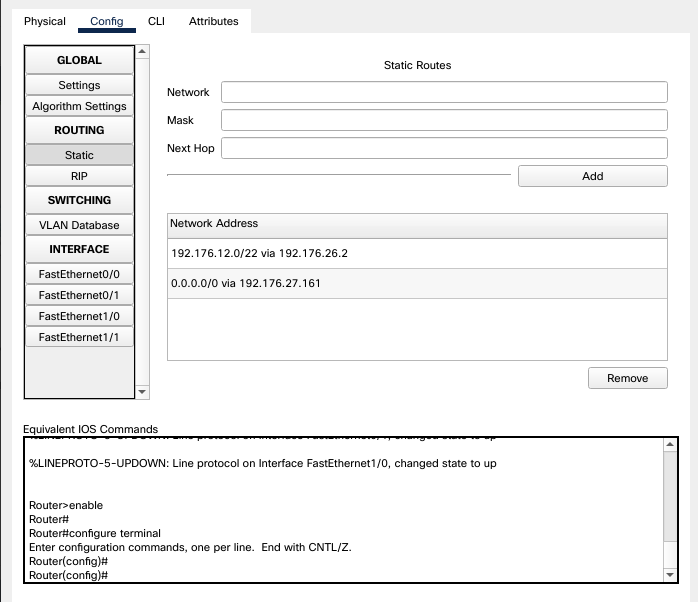
Task: Configure FastEthernet0/0 interface
Action: tap(79, 274)
